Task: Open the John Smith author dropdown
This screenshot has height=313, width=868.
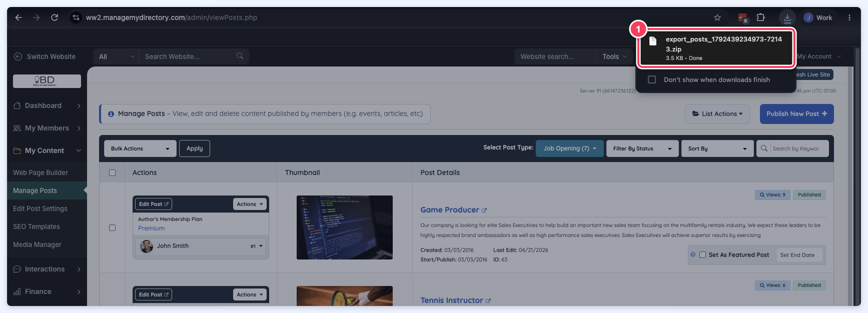Action: 201,246
